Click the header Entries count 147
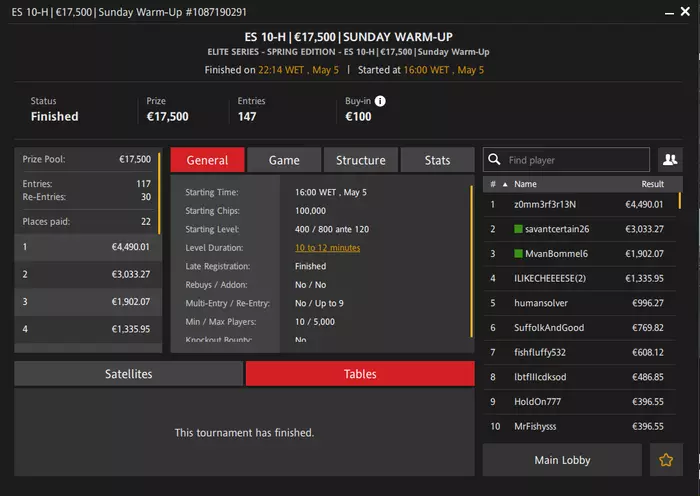Screen dimensions: 700x496 [247, 117]
